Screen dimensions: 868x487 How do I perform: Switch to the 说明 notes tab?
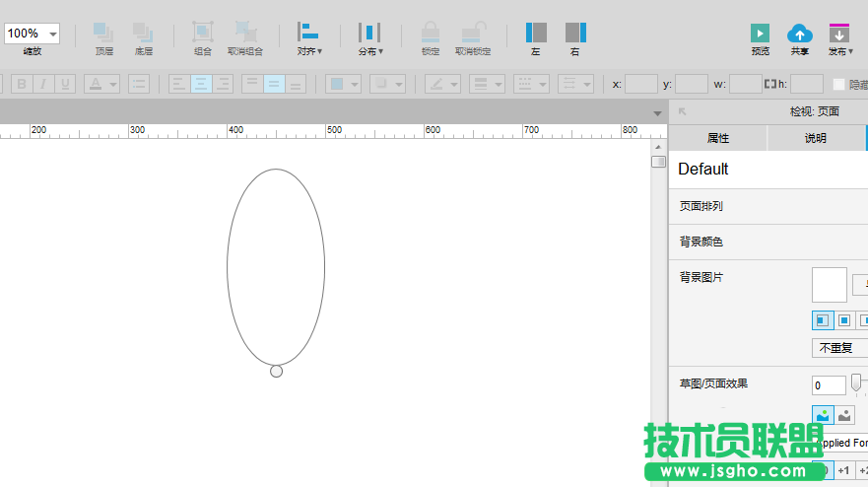click(816, 138)
